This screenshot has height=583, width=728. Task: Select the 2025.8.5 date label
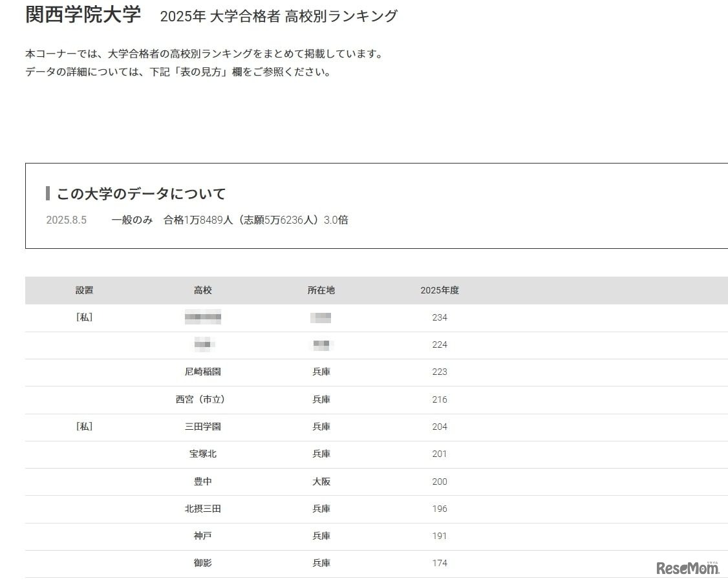pyautogui.click(x=67, y=220)
